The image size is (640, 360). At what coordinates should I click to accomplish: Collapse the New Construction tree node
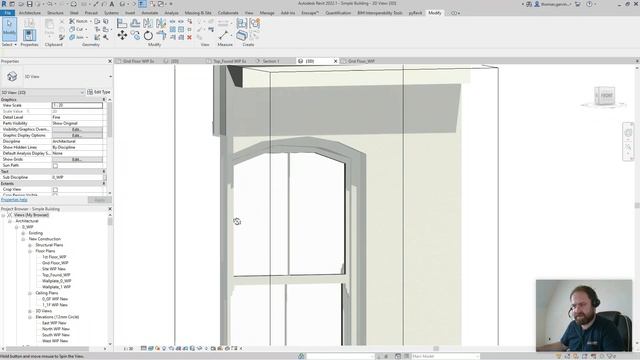click(23, 239)
